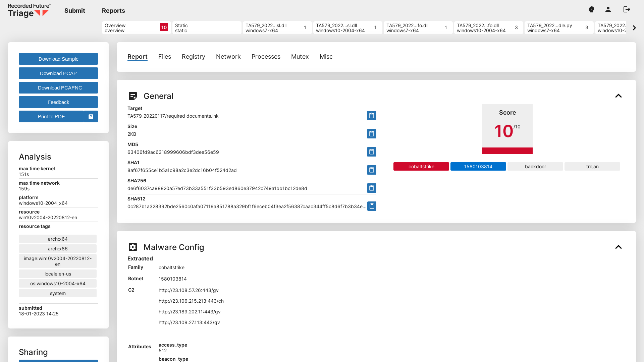644x362 pixels.
Task: Open the user account icon
Action: point(608,9)
